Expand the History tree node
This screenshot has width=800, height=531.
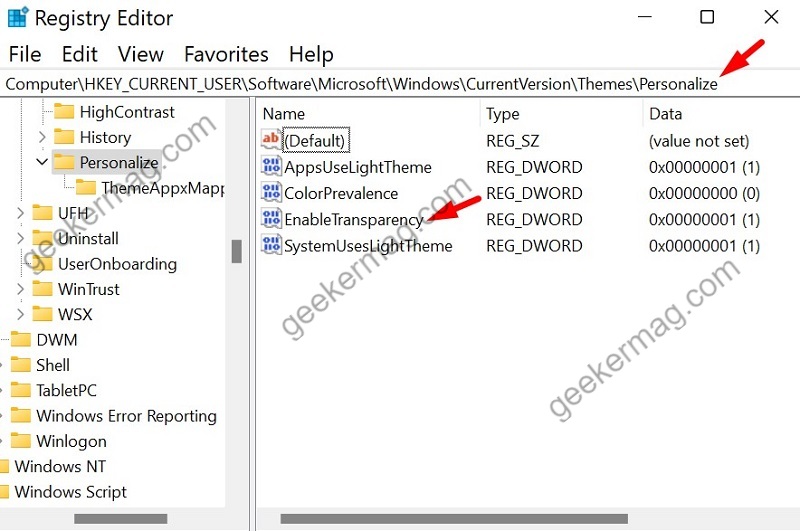tap(42, 137)
